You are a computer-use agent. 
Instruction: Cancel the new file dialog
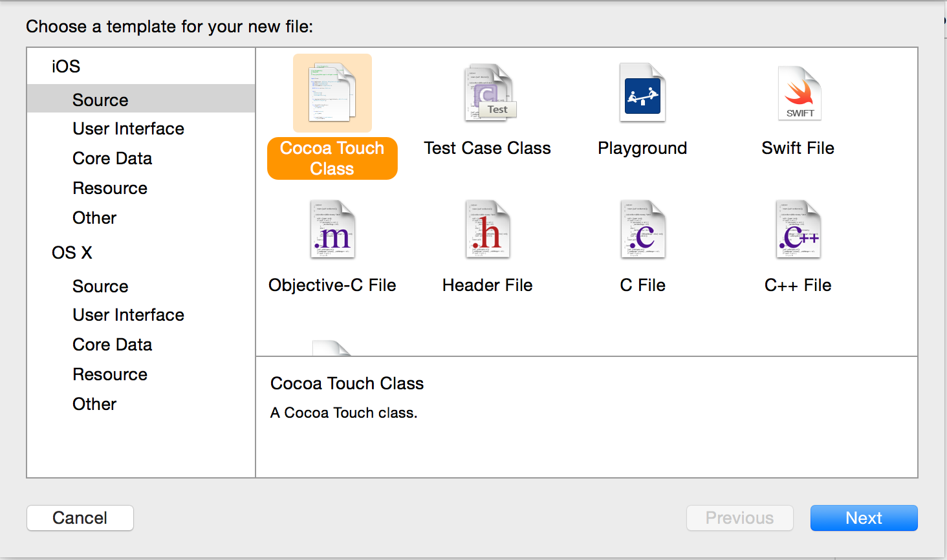tap(80, 518)
